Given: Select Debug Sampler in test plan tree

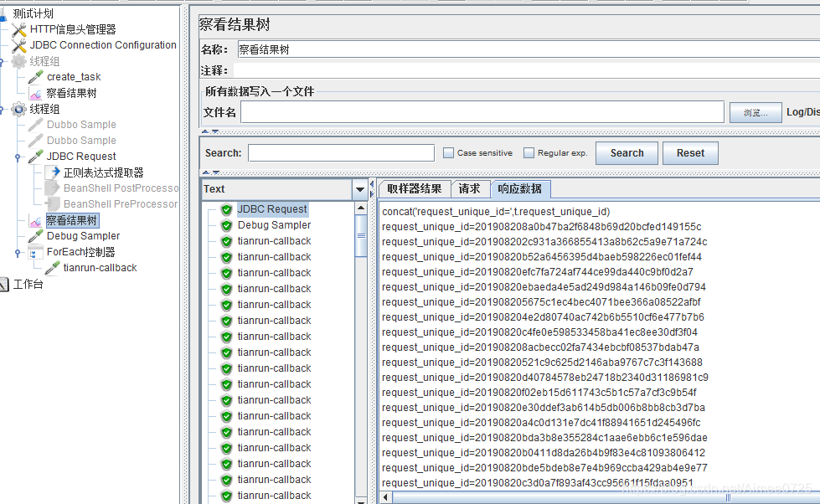Looking at the screenshot, I should tap(83, 236).
